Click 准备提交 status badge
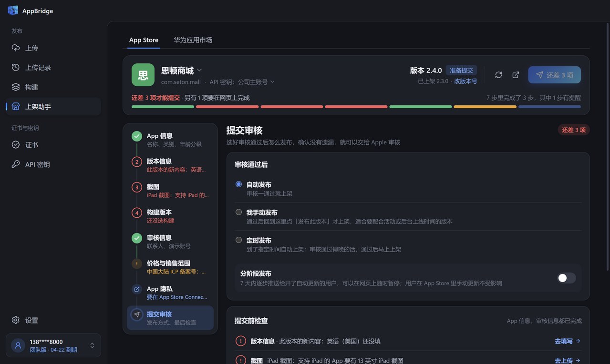The height and width of the screenshot is (364, 610). pyautogui.click(x=461, y=71)
